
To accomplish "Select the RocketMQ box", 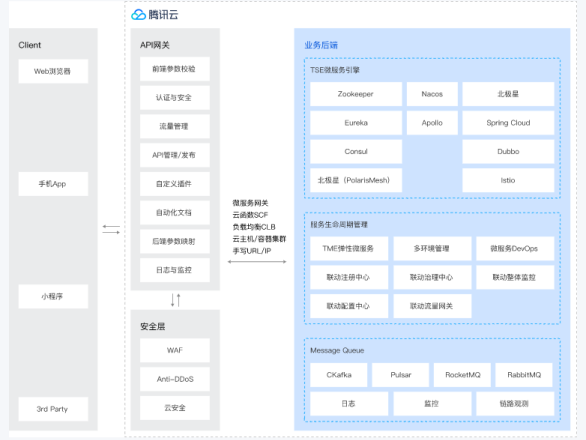I will (x=462, y=375).
